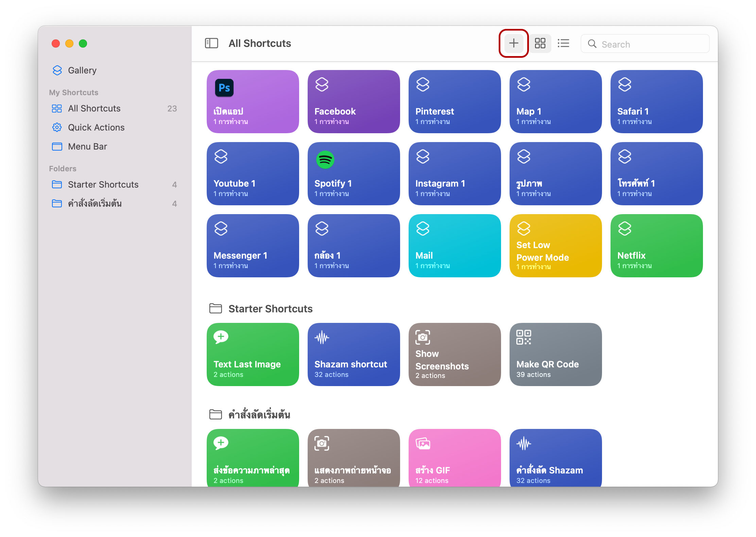756x537 pixels.
Task: Run the Mail shortcut
Action: [x=454, y=246]
